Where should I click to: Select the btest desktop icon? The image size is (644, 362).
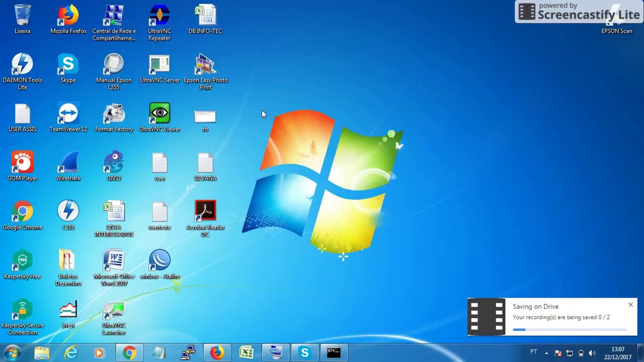68,314
